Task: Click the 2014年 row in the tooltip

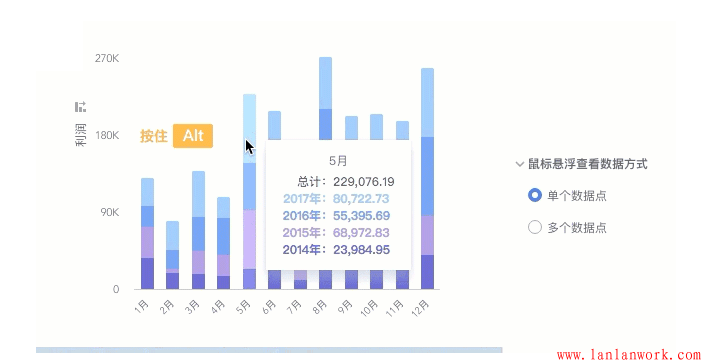Action: pos(336,250)
